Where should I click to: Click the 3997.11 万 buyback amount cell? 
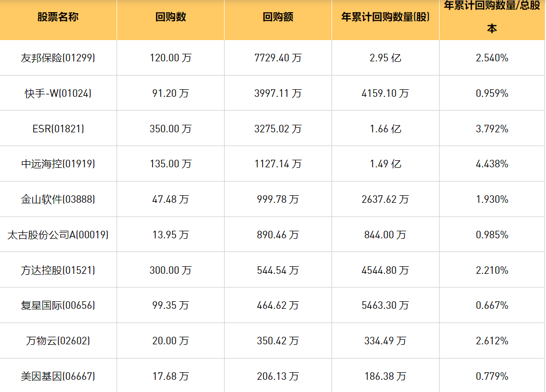(278, 93)
